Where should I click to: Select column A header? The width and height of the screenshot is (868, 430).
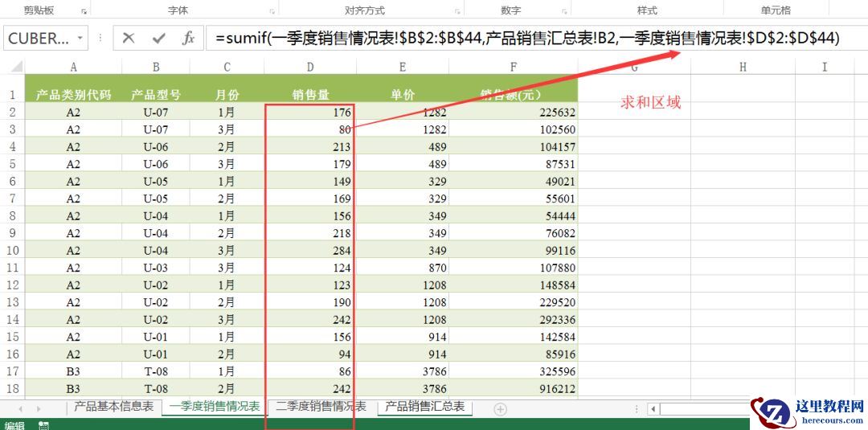click(73, 67)
